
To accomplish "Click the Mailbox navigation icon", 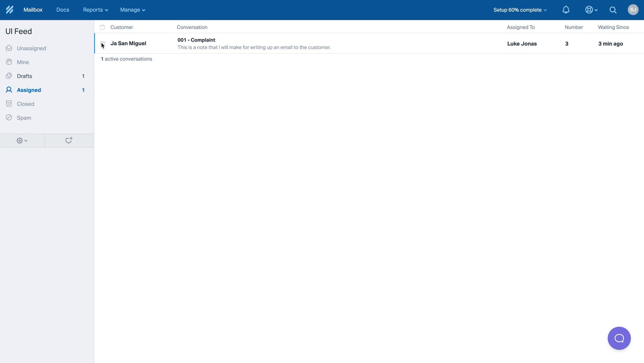I will coord(33,9).
